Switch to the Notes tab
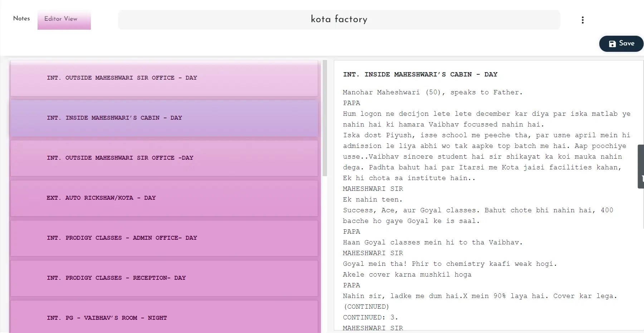 [21, 19]
